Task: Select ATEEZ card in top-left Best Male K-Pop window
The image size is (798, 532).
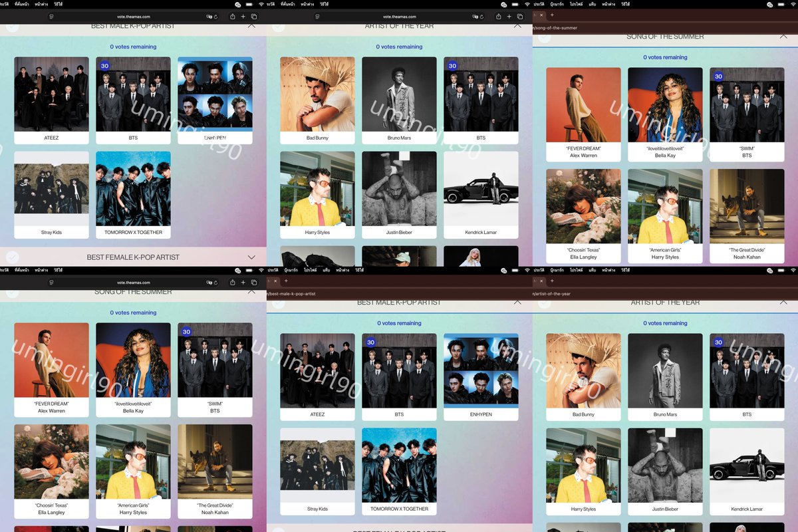Action: pyautogui.click(x=51, y=100)
